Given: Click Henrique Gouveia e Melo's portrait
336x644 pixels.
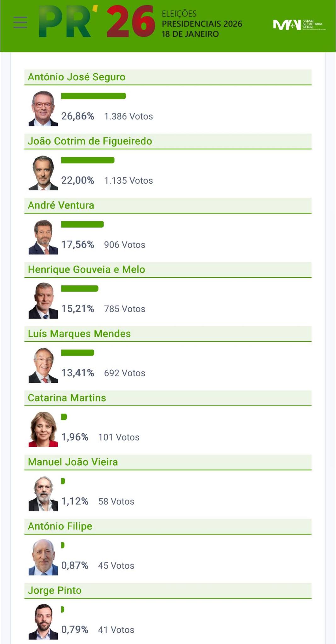Looking at the screenshot, I should click(43, 301).
